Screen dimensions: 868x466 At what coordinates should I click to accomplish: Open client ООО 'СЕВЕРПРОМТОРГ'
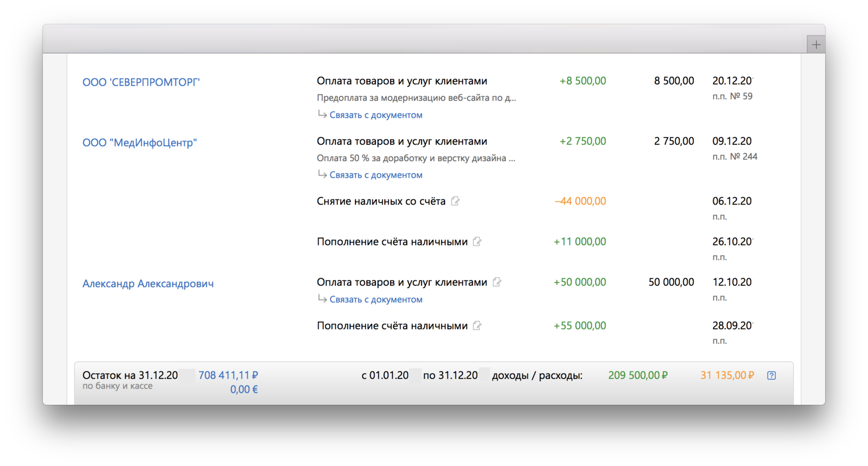click(x=141, y=82)
